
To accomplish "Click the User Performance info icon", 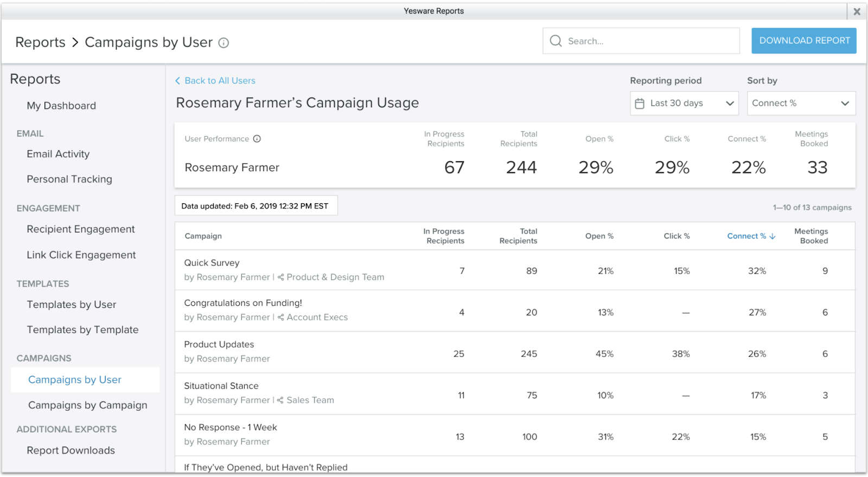I will coord(257,139).
